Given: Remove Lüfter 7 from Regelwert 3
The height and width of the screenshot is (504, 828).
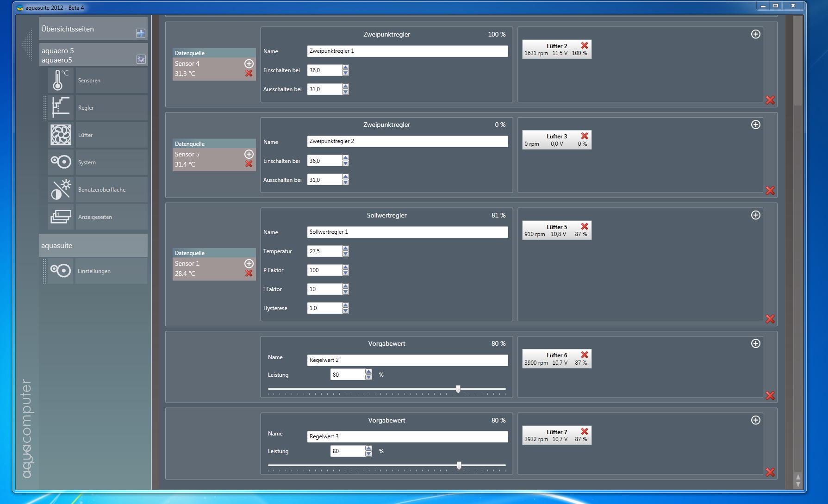Looking at the screenshot, I should (x=585, y=431).
